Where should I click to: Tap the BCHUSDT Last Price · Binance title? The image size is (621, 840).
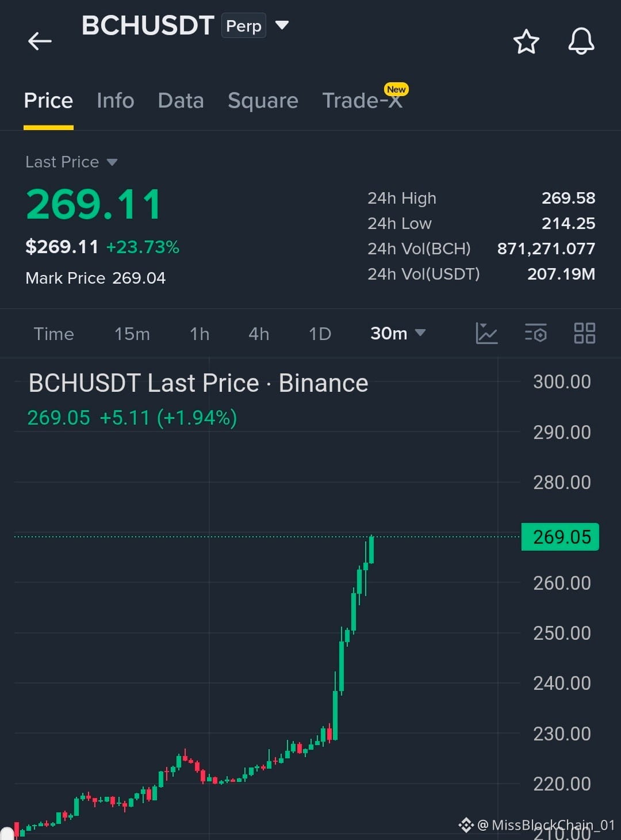point(198,383)
